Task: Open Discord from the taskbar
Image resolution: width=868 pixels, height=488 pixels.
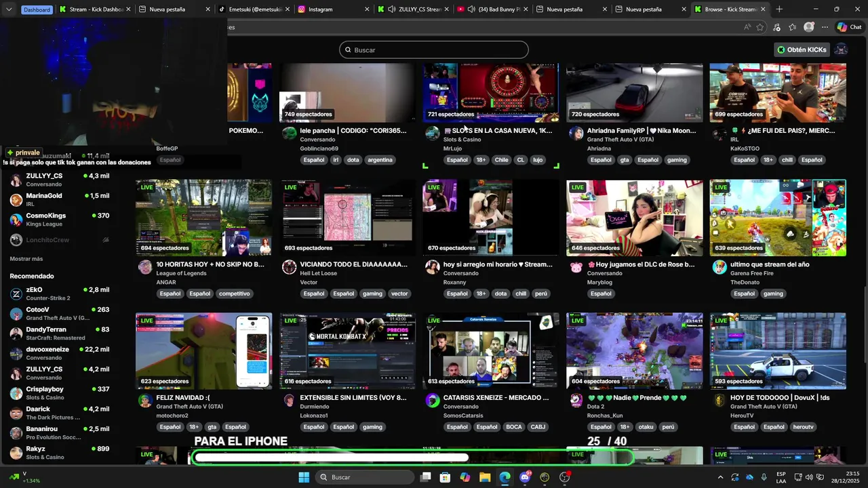Action: tap(525, 477)
